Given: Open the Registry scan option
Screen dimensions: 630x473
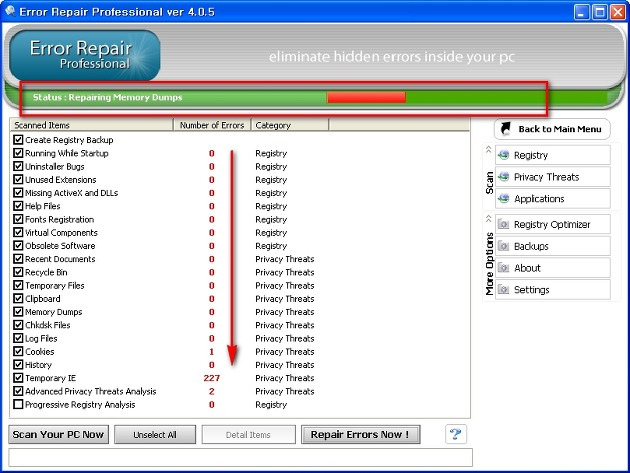Looking at the screenshot, I should [553, 155].
